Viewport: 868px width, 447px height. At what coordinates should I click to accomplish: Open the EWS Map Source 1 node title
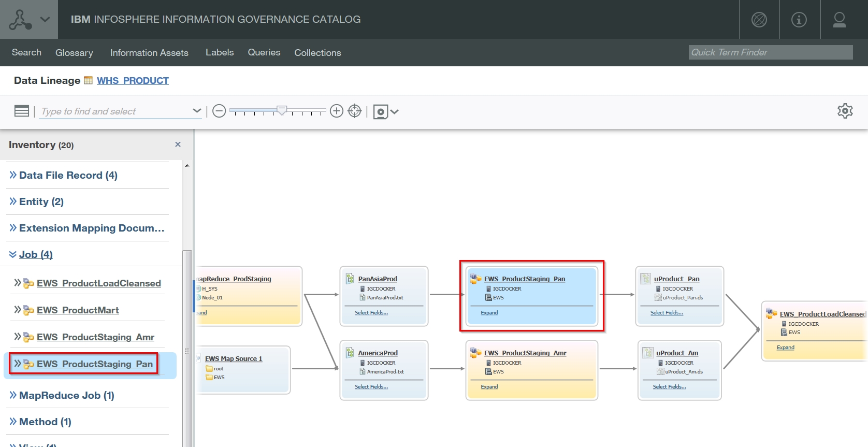pos(234,358)
